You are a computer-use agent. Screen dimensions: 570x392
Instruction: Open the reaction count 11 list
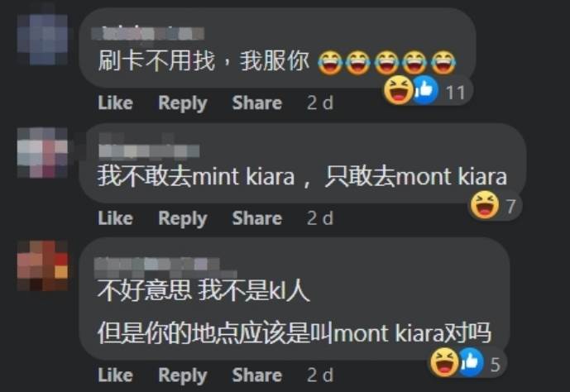(x=455, y=93)
